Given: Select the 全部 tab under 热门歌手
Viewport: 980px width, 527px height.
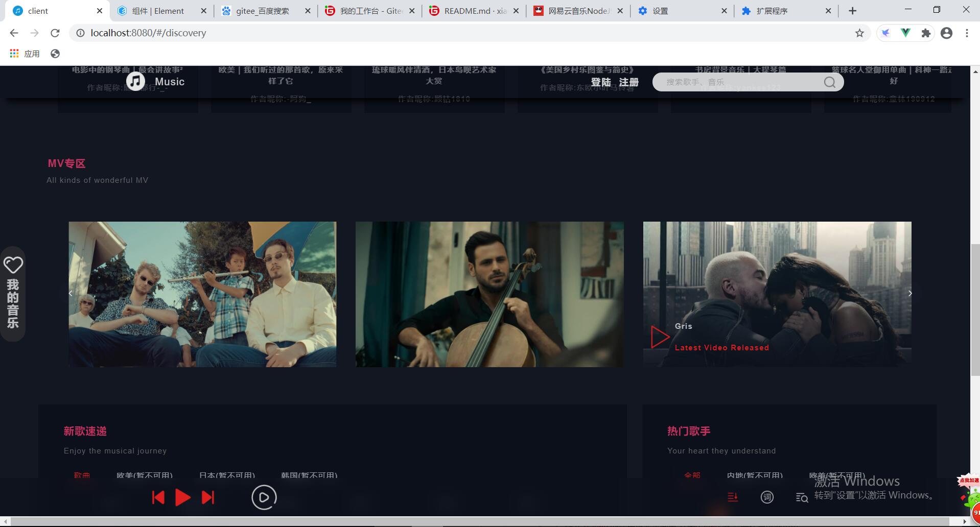Looking at the screenshot, I should [x=692, y=475].
